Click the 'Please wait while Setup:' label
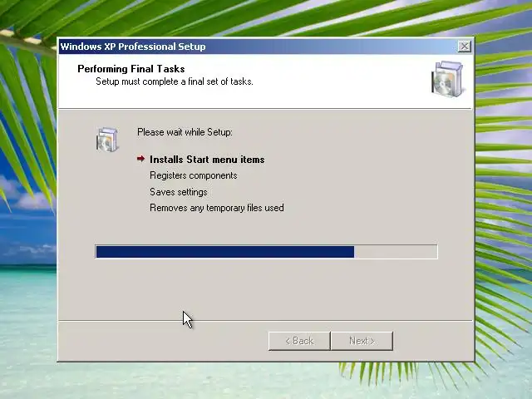Screen dimensions: 532x399 point(185,132)
